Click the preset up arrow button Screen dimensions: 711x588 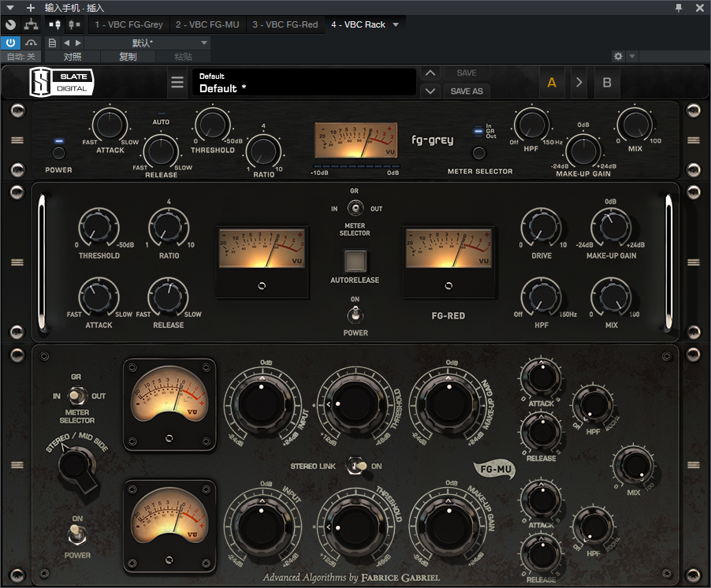pyautogui.click(x=430, y=73)
